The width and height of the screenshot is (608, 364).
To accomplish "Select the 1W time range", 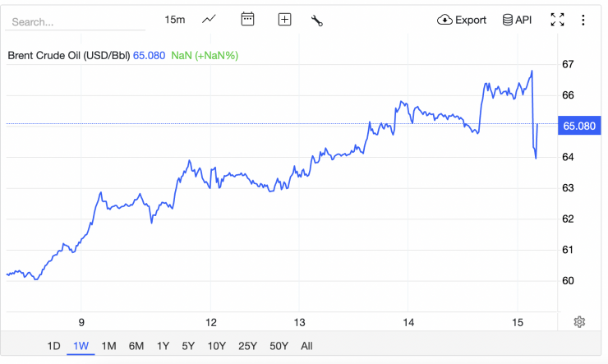I will click(x=81, y=346).
